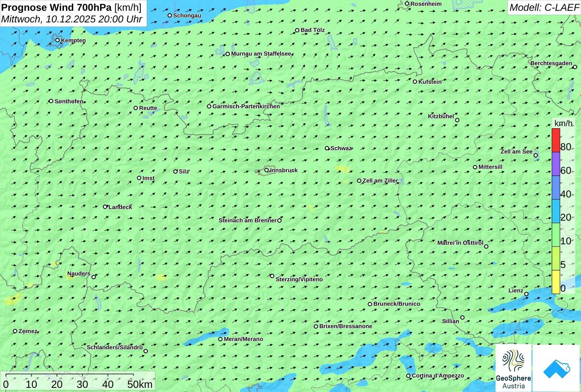Click the 'Garmisch-Partenkirchen' label

point(246,106)
